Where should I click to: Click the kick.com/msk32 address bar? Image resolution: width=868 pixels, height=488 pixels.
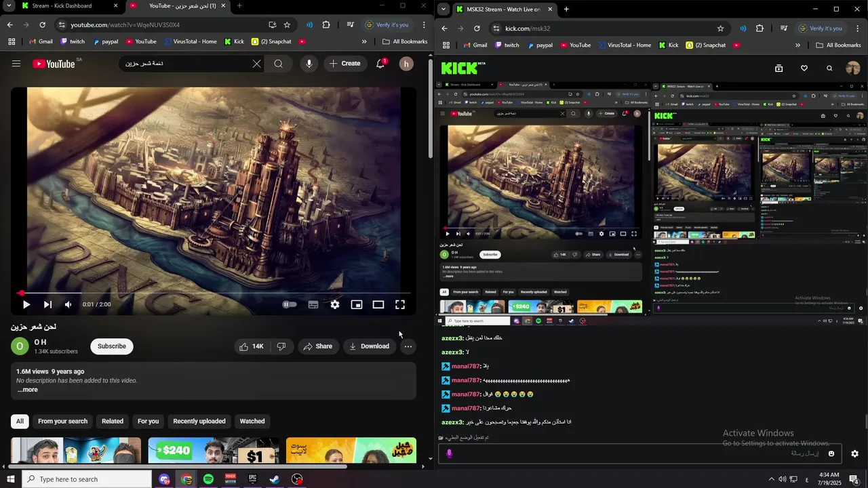pos(608,28)
